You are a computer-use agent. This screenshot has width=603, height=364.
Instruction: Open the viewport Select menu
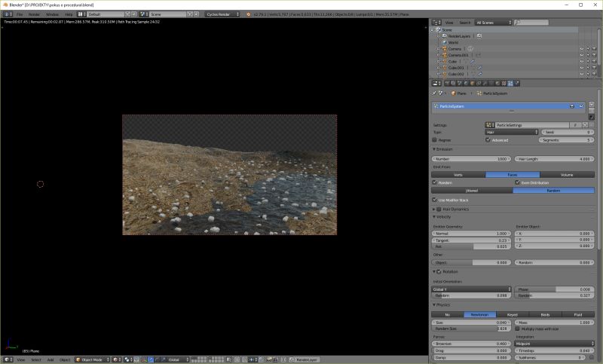[36, 359]
